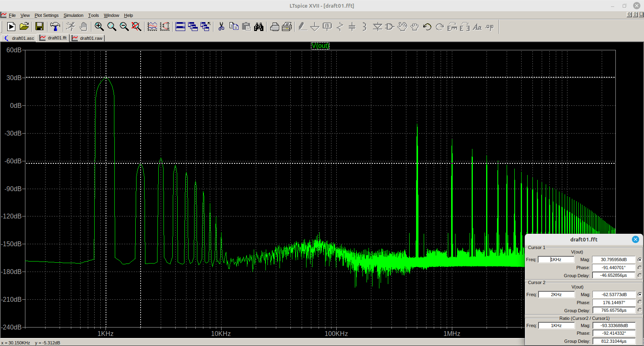644x346 pixels.
Task: Select Cursor 1 Phase radio button
Action: (x=640, y=268)
